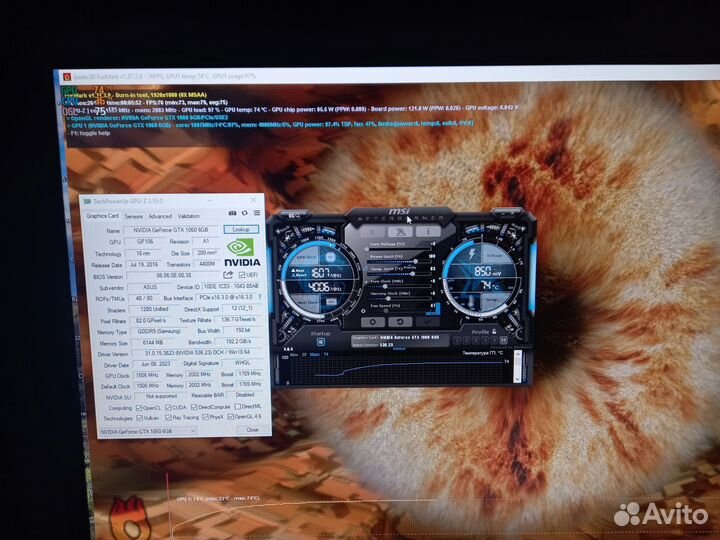Toggle the Vulkan checkbox
This screenshot has width=720, height=540.
pyautogui.click(x=140, y=418)
